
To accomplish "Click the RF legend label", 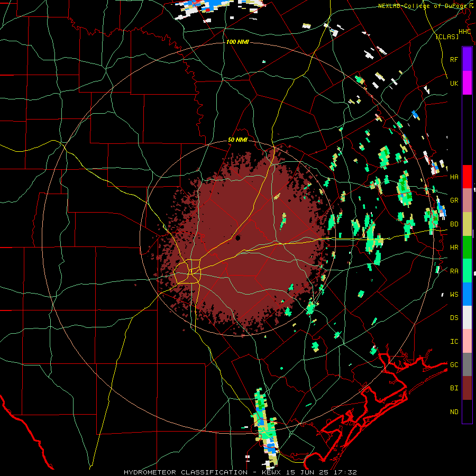I will [454, 59].
